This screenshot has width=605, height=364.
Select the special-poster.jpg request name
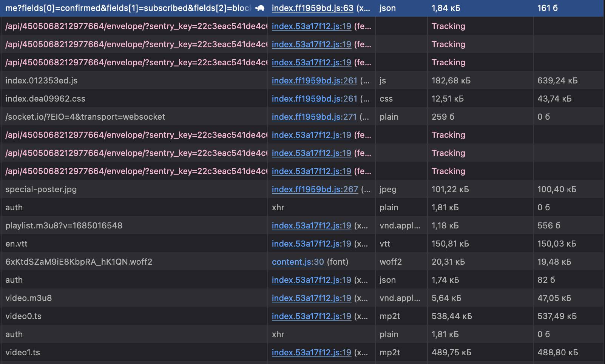pos(41,189)
